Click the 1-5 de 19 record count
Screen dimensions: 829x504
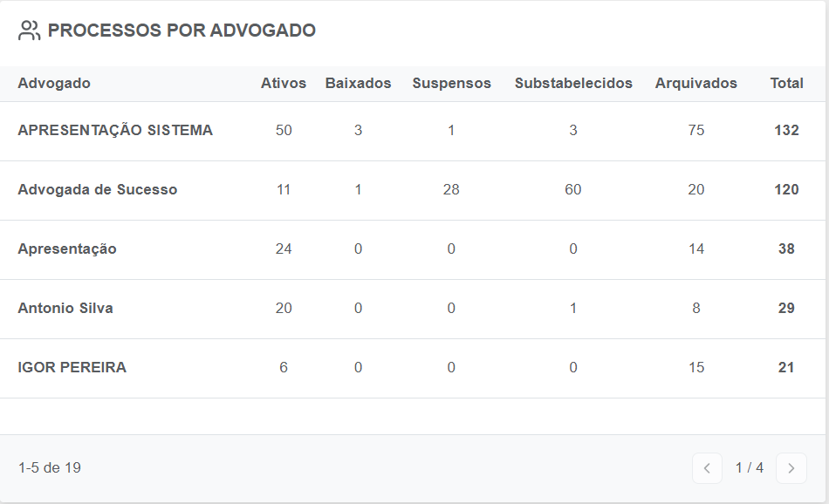50,467
